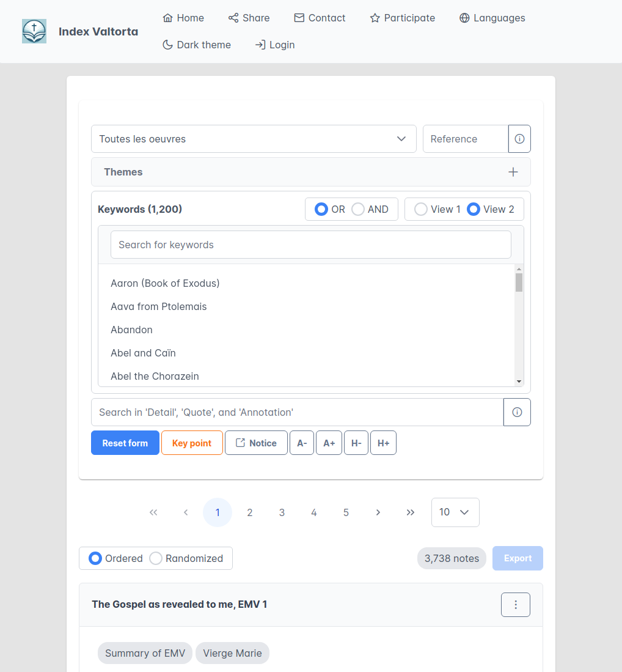Click the info icon beside Detail search

click(x=517, y=412)
